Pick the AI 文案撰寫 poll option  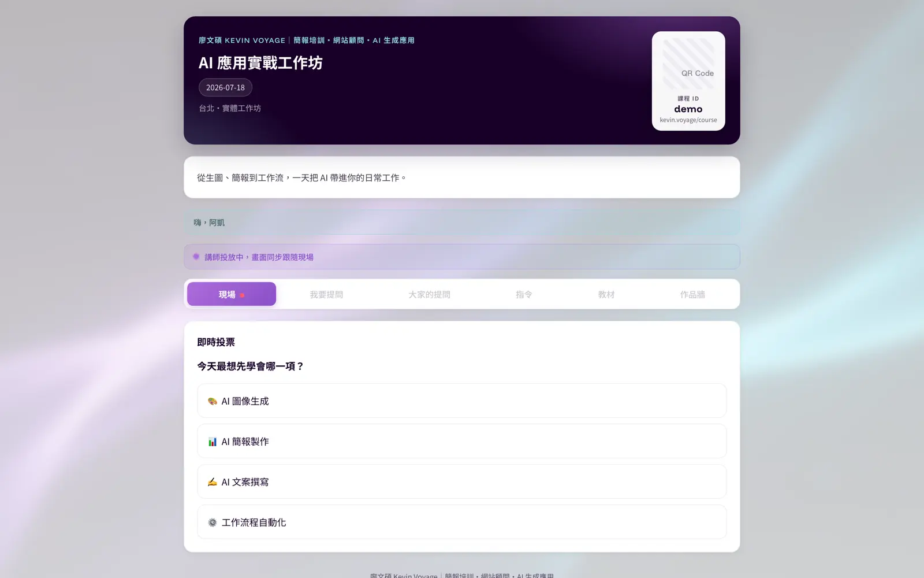[461, 481]
